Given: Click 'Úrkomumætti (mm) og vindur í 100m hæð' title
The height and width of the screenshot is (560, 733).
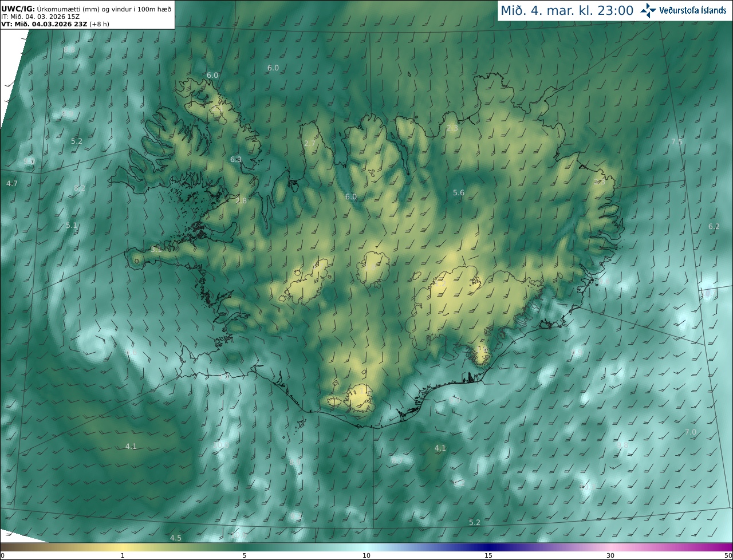Looking at the screenshot, I should click(104, 9).
